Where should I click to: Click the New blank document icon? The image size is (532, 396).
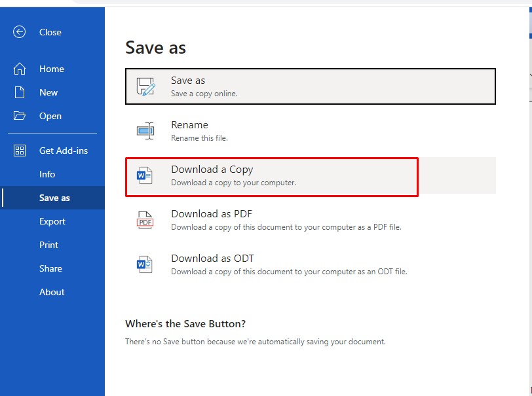pos(20,92)
